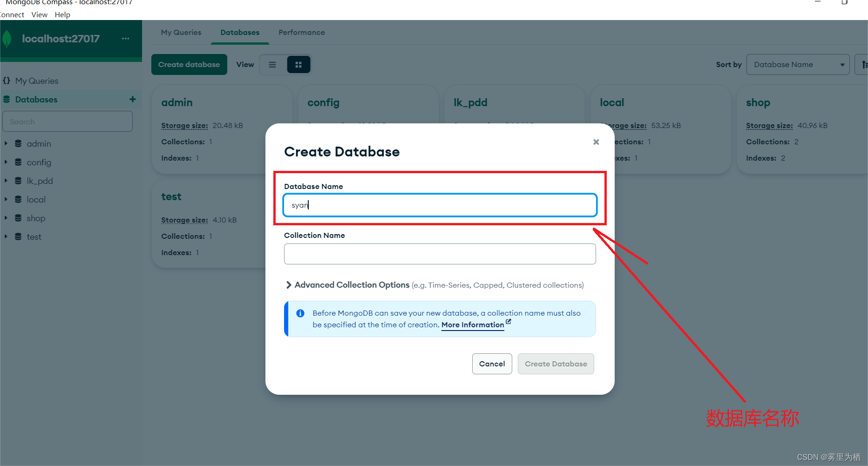The width and height of the screenshot is (868, 466).
Task: Switch to the Databases tab
Action: point(240,33)
